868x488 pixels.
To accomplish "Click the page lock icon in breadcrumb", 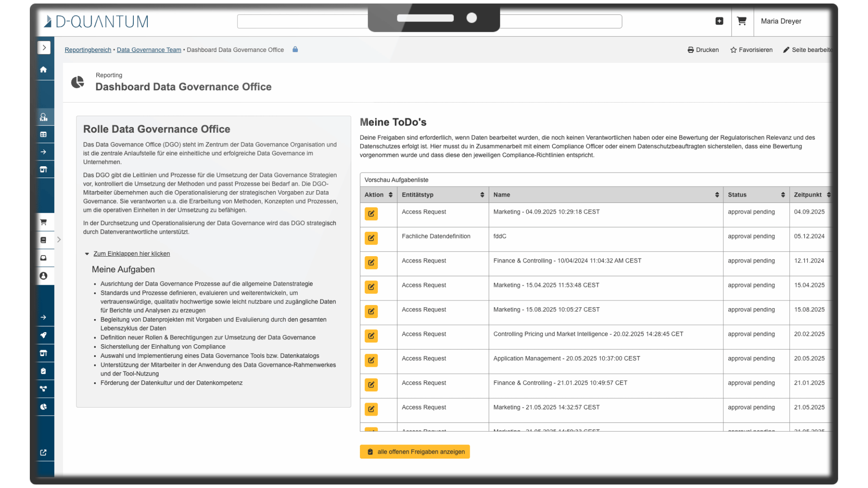I will click(x=295, y=50).
